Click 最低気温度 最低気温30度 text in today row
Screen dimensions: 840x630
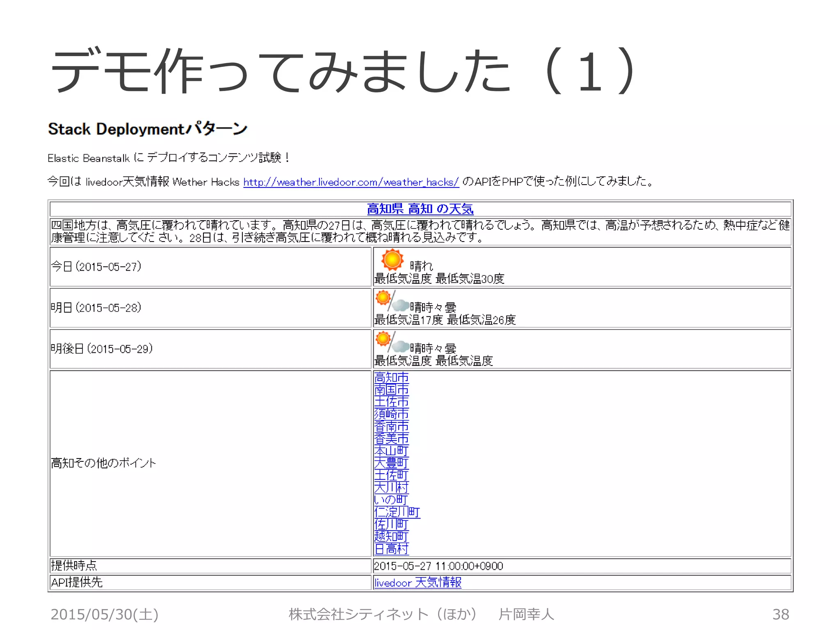point(439,279)
